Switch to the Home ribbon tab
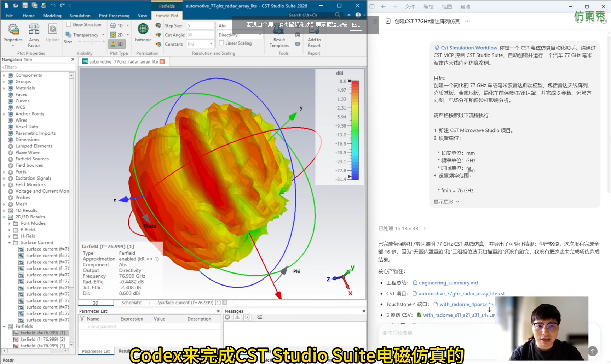The height and width of the screenshot is (364, 611). [x=29, y=16]
